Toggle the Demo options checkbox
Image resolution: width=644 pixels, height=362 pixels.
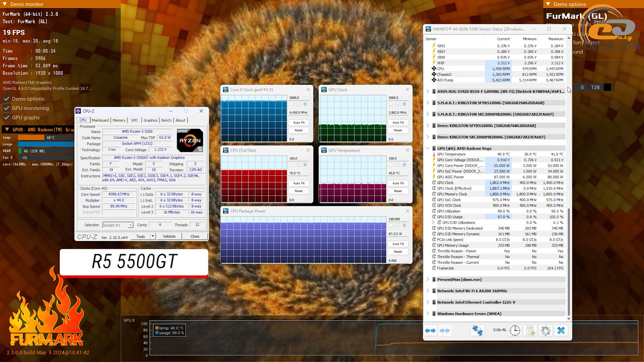coord(6,99)
